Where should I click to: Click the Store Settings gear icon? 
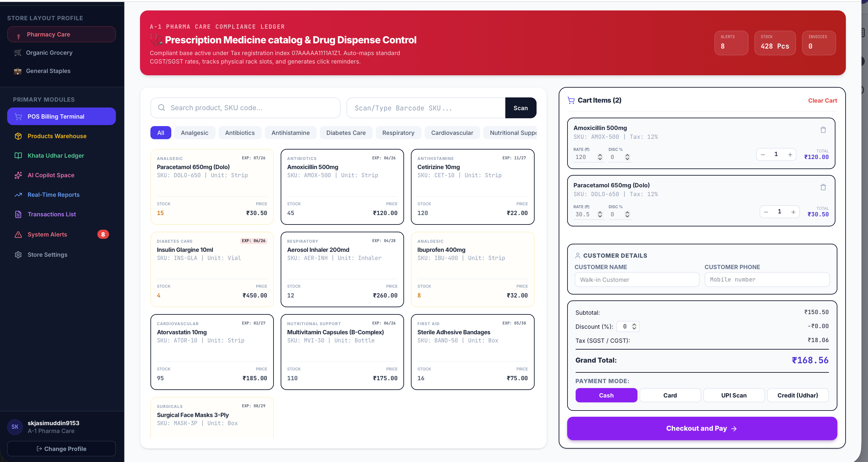[x=18, y=254]
